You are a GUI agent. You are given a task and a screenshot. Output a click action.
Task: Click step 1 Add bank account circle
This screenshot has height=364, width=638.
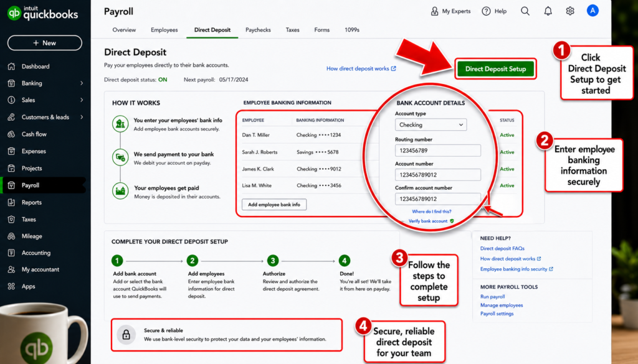(117, 261)
